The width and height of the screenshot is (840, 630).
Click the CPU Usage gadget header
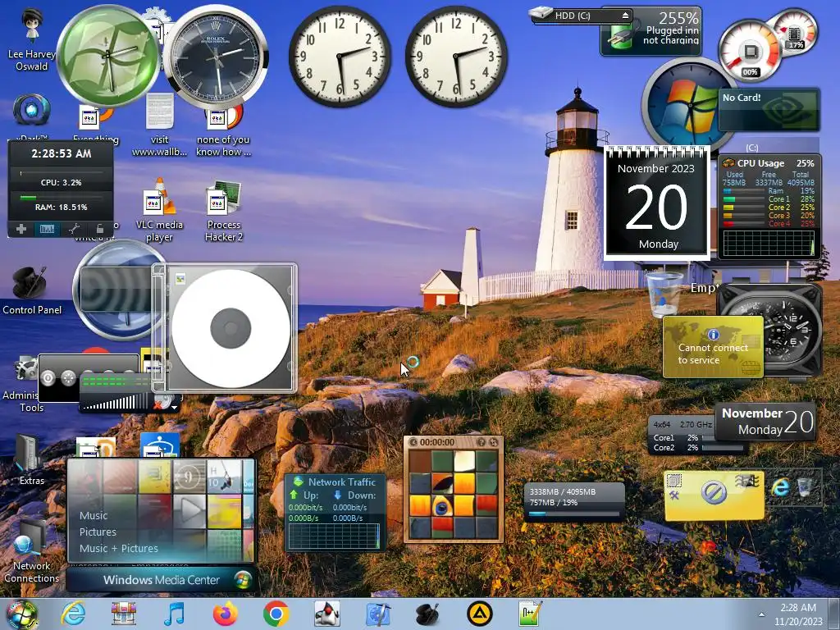pyautogui.click(x=769, y=163)
